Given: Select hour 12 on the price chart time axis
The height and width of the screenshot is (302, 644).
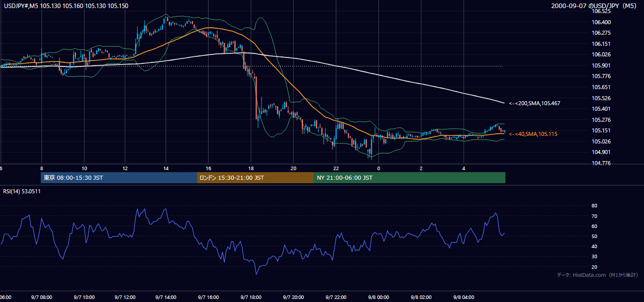Looking at the screenshot, I should coord(125,169).
